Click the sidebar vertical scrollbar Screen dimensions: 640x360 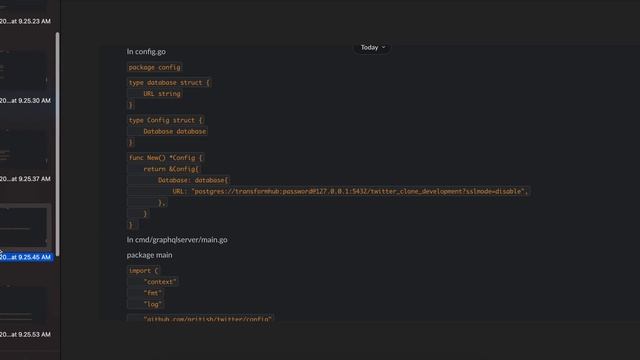pos(58,144)
